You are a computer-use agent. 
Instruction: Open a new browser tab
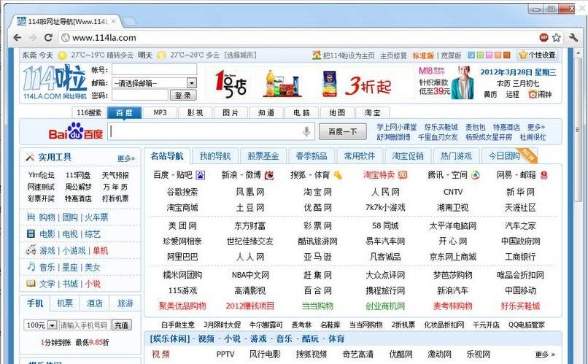click(129, 21)
